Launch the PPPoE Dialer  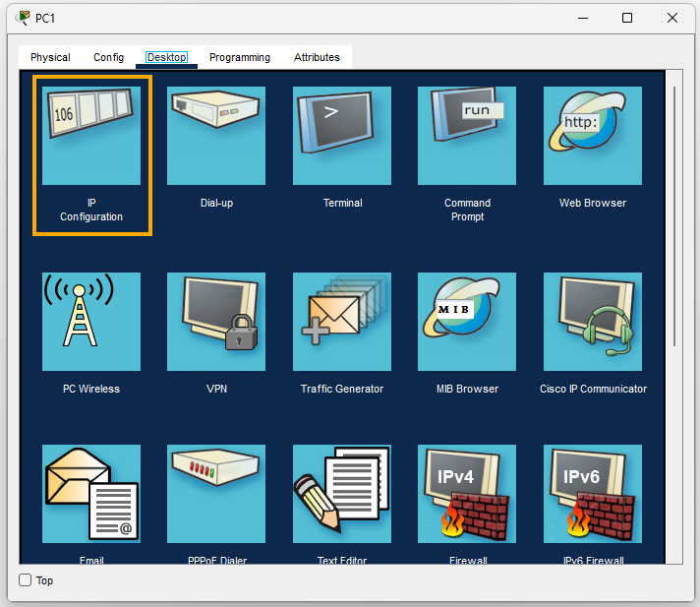(x=216, y=494)
